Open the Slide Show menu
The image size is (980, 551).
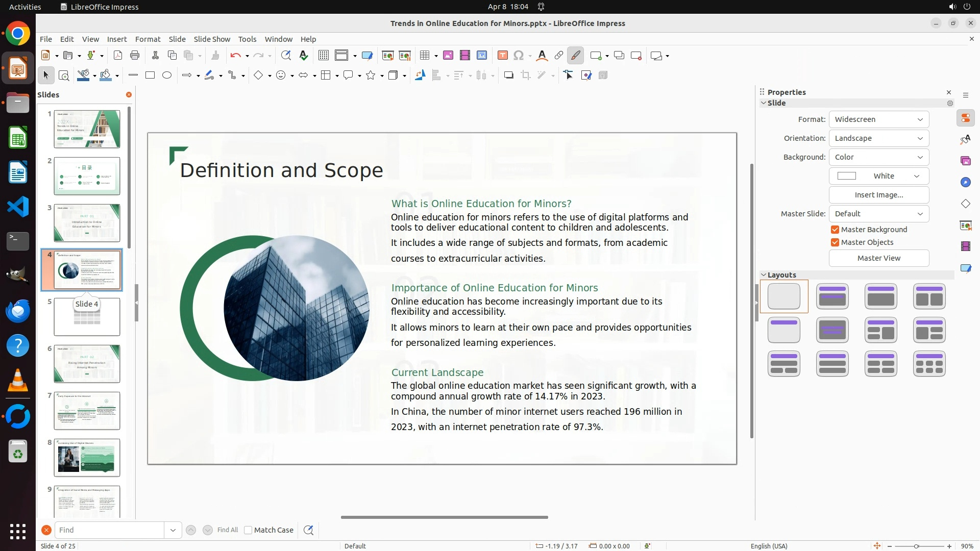point(212,39)
